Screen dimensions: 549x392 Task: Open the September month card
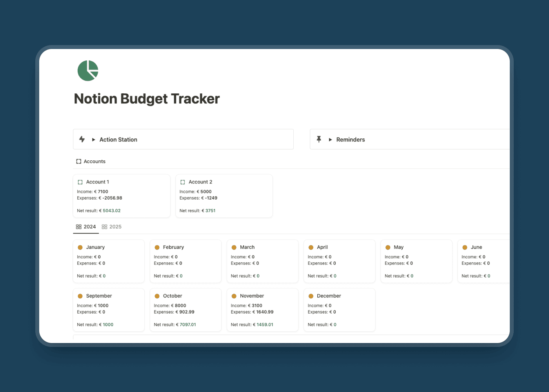(x=99, y=296)
